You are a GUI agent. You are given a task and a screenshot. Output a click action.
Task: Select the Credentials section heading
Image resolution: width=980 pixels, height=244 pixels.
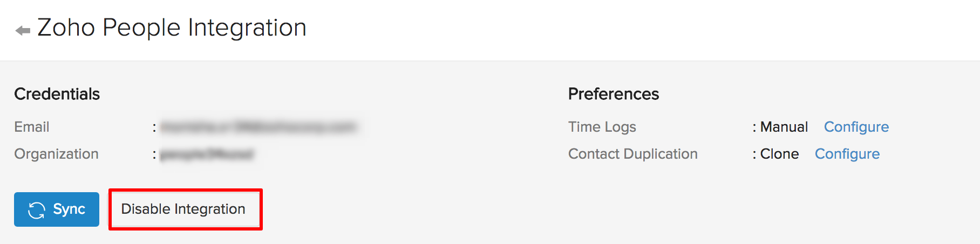[57, 94]
